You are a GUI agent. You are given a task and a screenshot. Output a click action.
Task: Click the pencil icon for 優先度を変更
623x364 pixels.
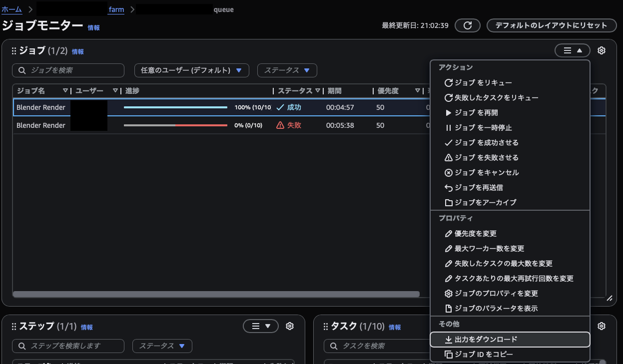pyautogui.click(x=448, y=233)
